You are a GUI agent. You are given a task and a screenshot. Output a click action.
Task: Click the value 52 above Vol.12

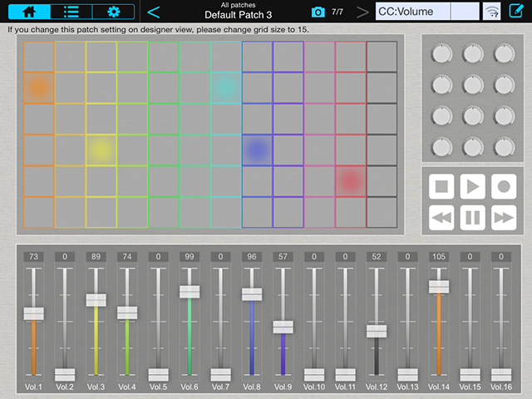(377, 257)
